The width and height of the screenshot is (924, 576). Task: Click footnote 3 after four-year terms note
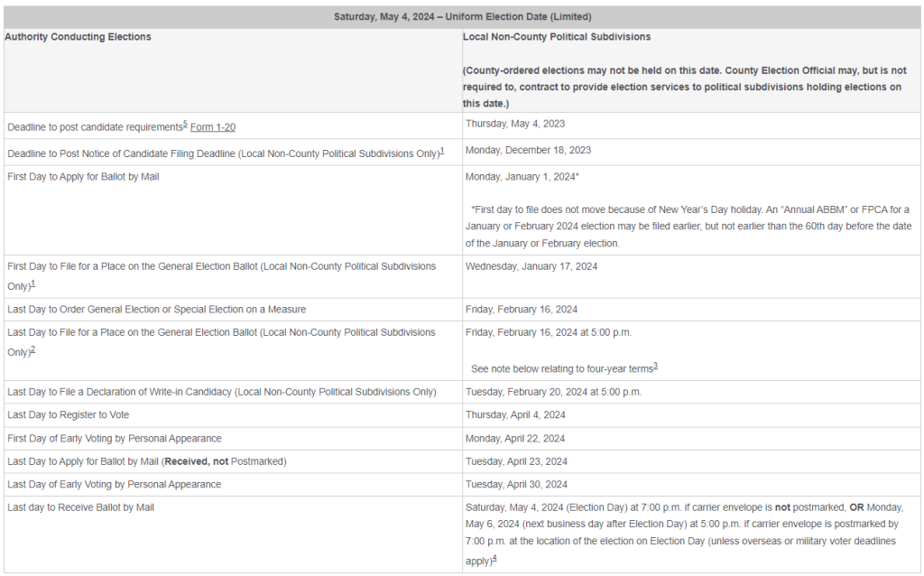655,366
